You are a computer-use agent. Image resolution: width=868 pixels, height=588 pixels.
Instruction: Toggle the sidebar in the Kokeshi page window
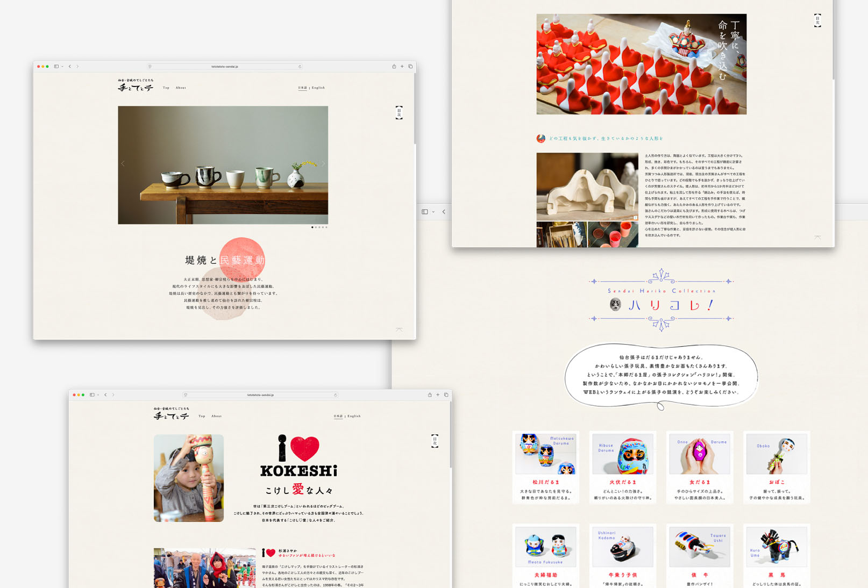coord(92,395)
